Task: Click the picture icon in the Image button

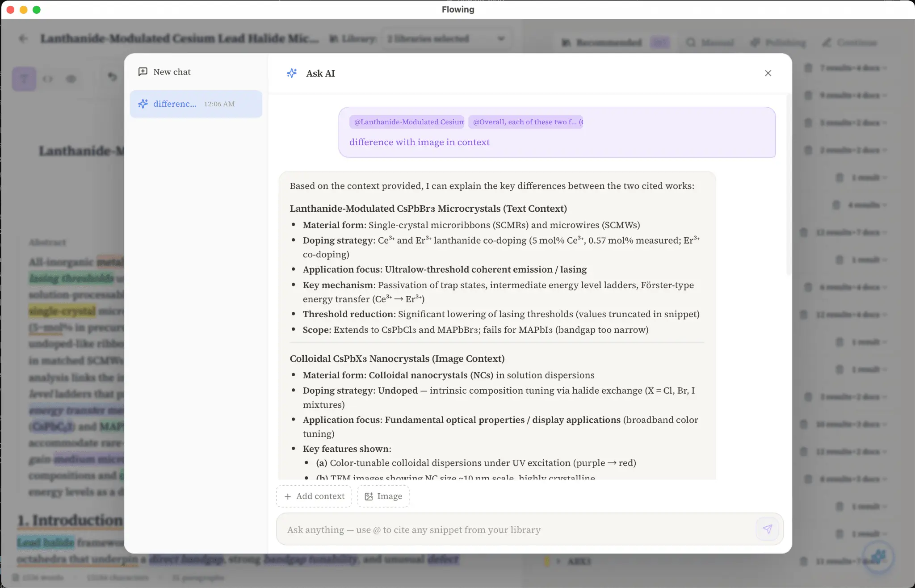Action: click(x=369, y=496)
